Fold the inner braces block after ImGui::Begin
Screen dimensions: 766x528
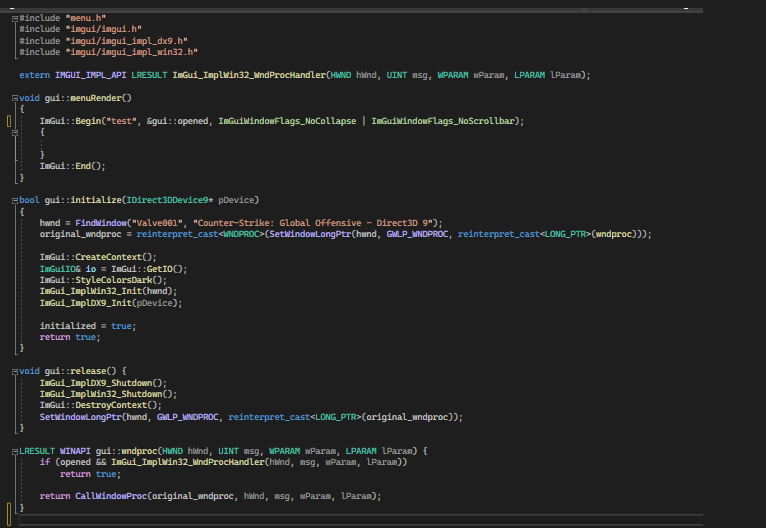(14, 132)
